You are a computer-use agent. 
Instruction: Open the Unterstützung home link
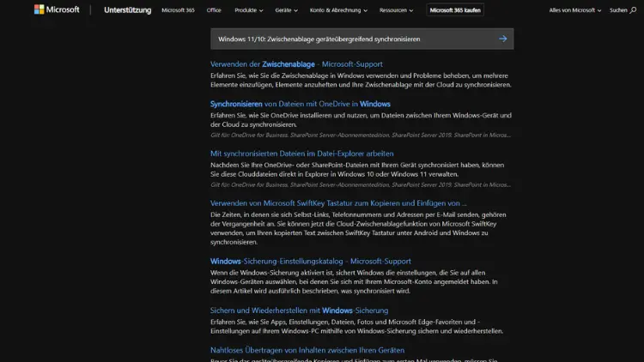(x=127, y=9)
